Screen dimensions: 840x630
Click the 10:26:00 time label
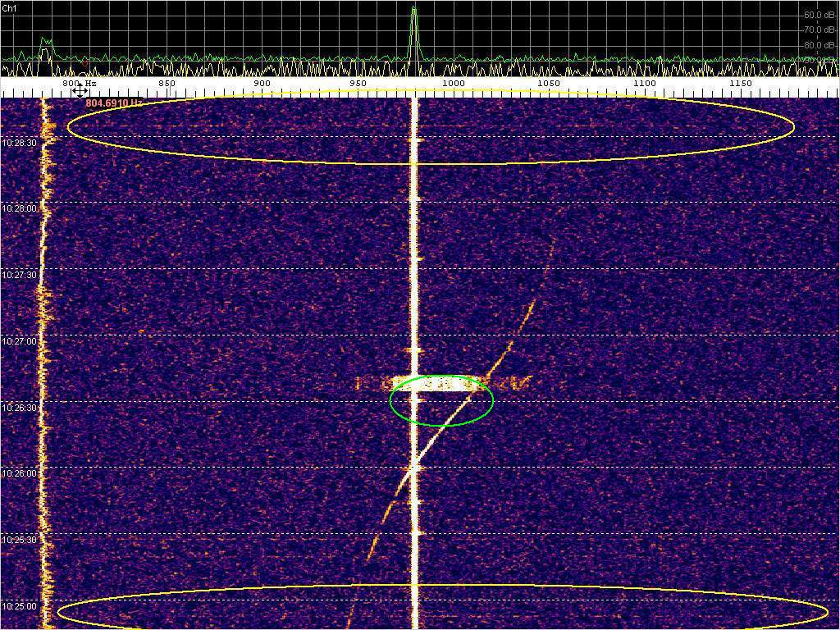coord(19,474)
